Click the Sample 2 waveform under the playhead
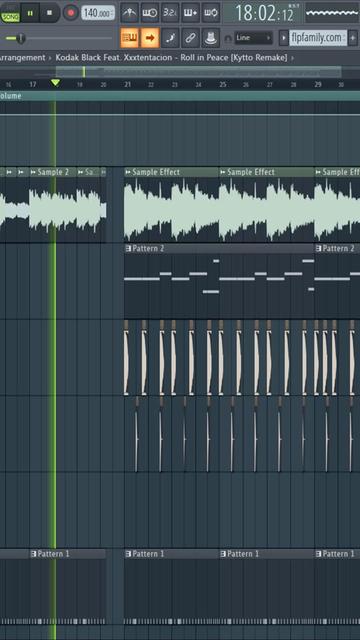Viewport: 360px width, 640px height. [53, 210]
